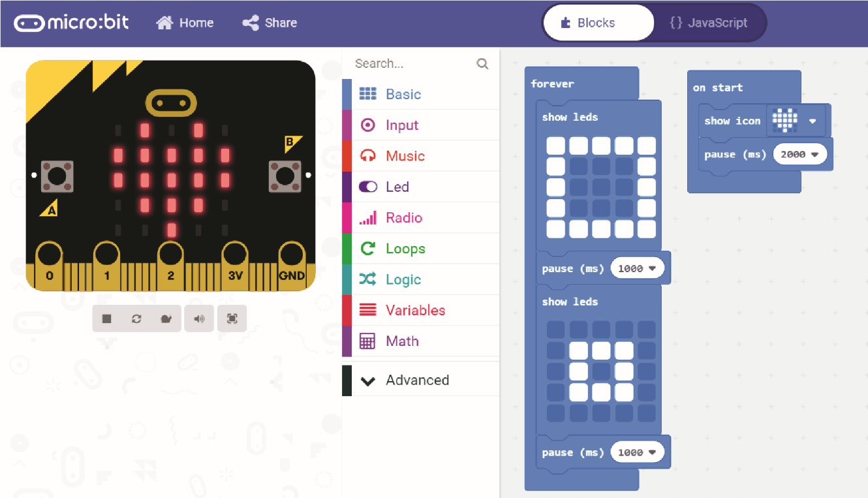The height and width of the screenshot is (498, 868).
Task: Click the simulator micro:bit gold logo
Action: coord(171,102)
